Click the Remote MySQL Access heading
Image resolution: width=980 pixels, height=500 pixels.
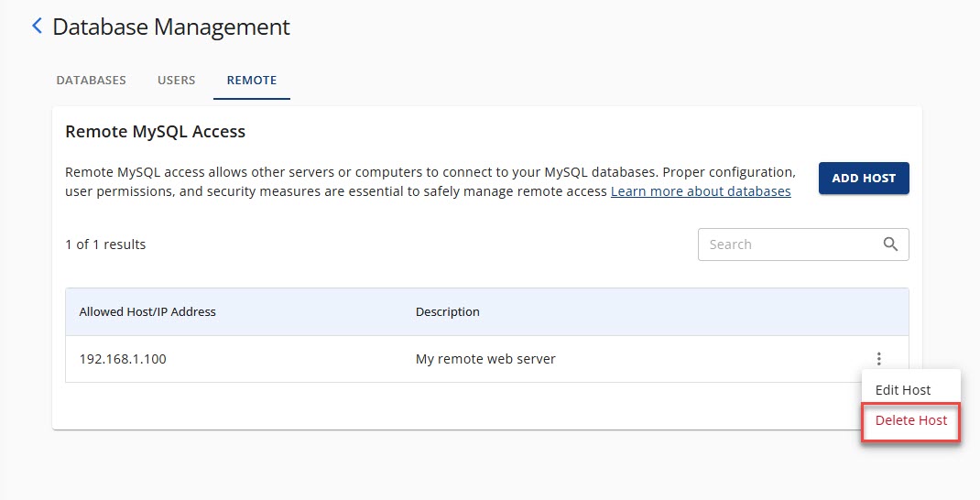(155, 132)
